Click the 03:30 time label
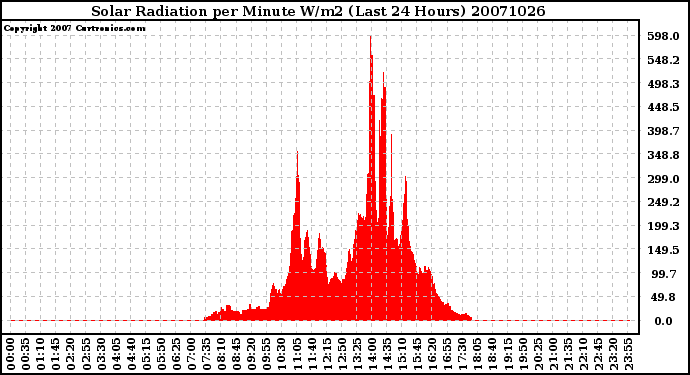 pos(101,354)
